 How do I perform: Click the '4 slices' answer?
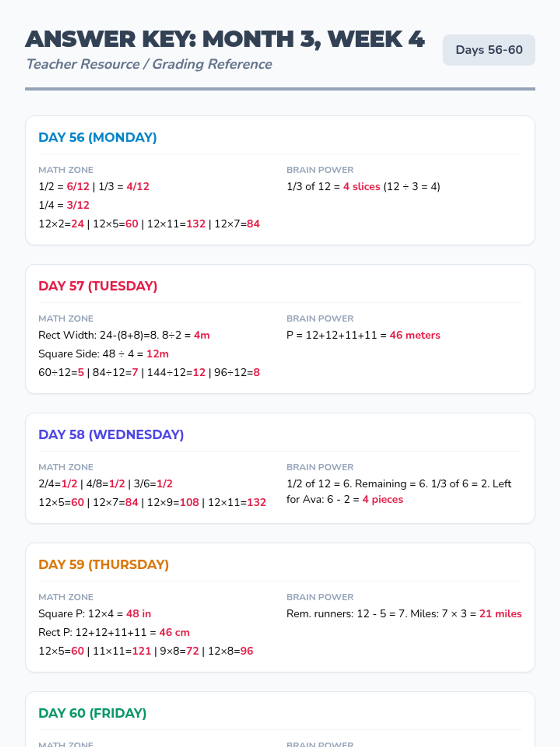click(x=362, y=187)
